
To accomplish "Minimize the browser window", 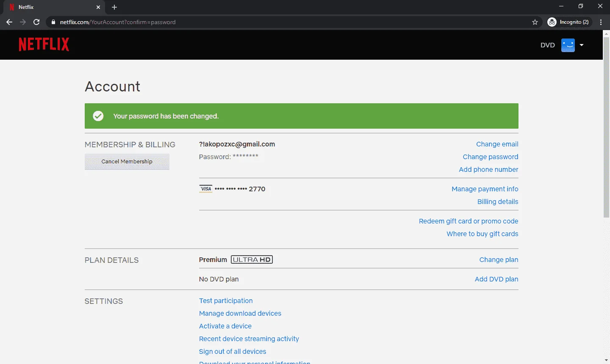I will coord(561,6).
